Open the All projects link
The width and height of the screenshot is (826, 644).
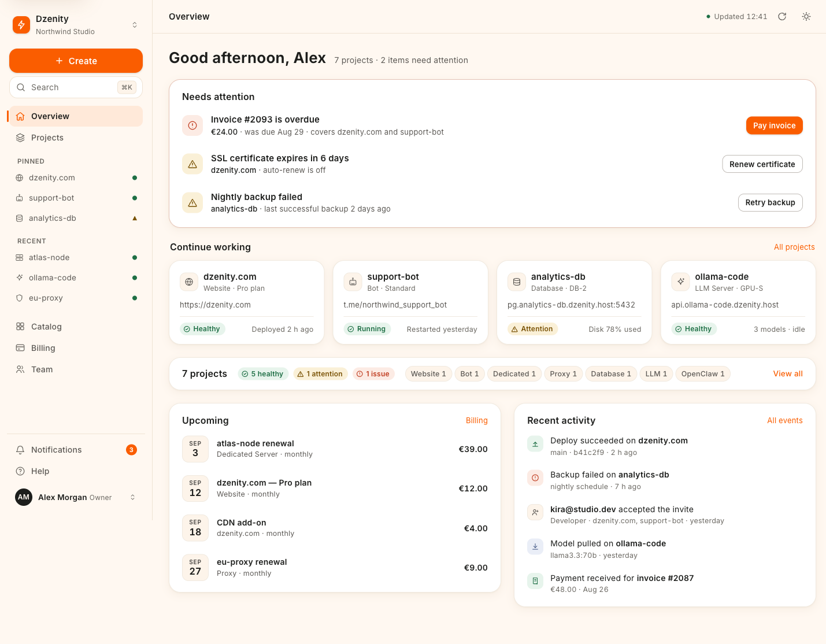coord(794,247)
